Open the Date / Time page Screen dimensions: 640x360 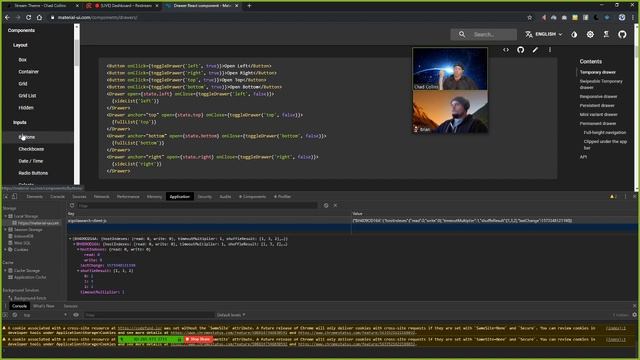coord(31,161)
